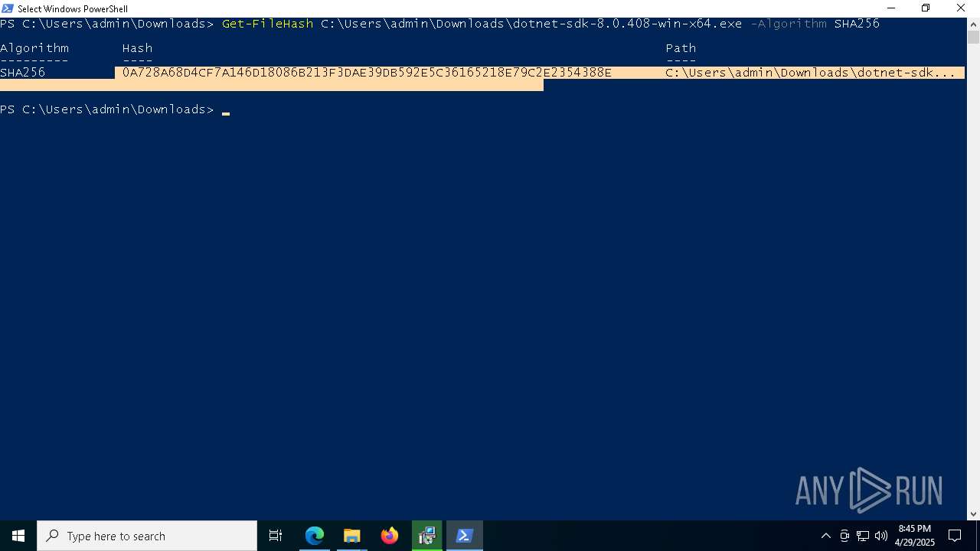Click the taskbar search box
This screenshot has height=551, width=980.
(147, 536)
